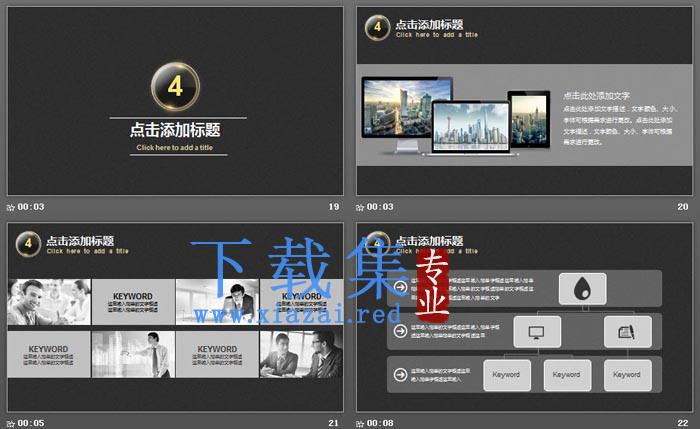Click the bottom-left KEYWORD tile on slide 21
The image size is (700, 429).
[x=49, y=354]
